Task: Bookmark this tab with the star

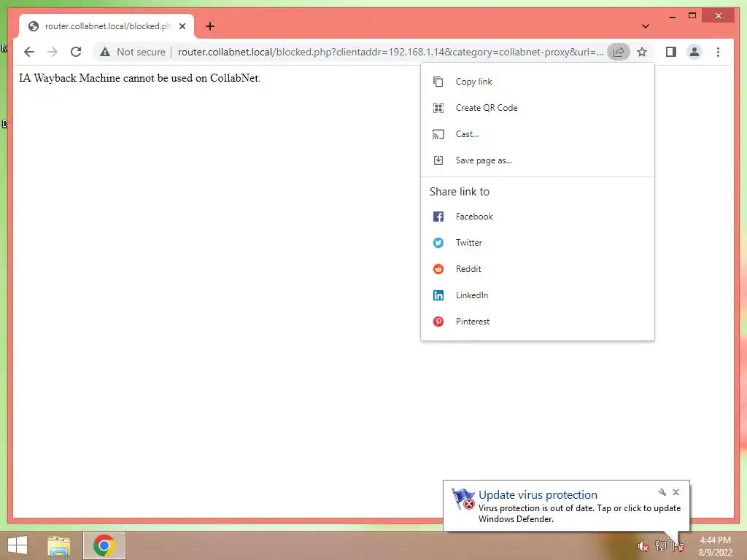Action: [642, 52]
